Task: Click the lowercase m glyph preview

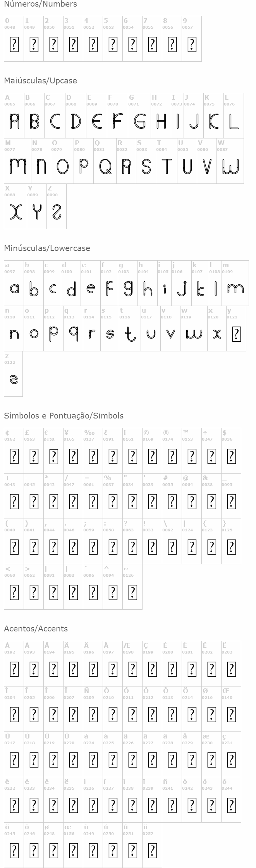Action: (x=235, y=289)
